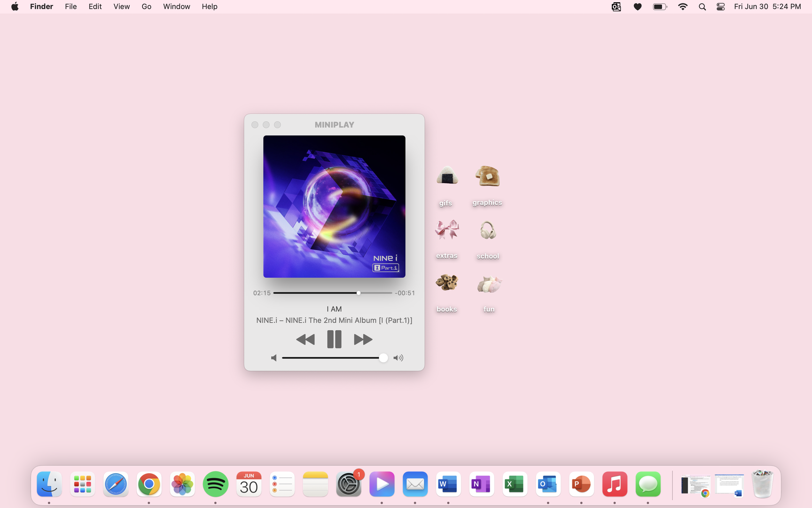Launch Microsoft Word from the Dock
Image resolution: width=812 pixels, height=508 pixels.
point(448,484)
